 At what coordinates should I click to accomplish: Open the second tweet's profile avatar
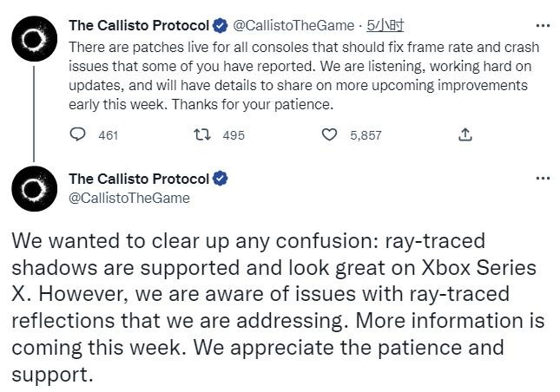coord(33,191)
